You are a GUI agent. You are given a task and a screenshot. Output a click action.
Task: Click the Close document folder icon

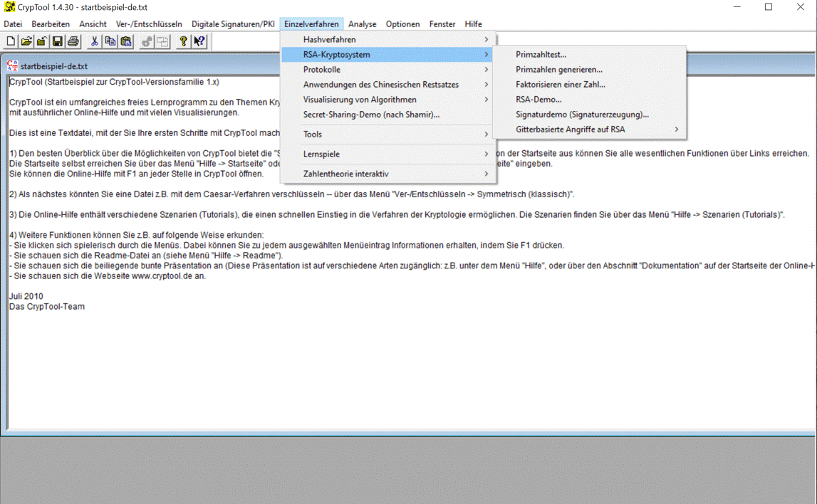coord(42,42)
